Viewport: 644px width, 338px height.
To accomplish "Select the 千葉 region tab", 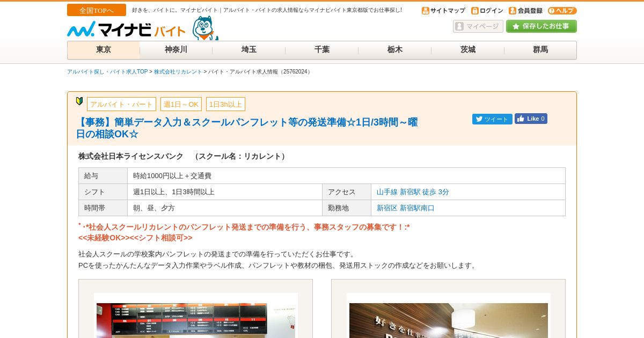I will pos(322,50).
